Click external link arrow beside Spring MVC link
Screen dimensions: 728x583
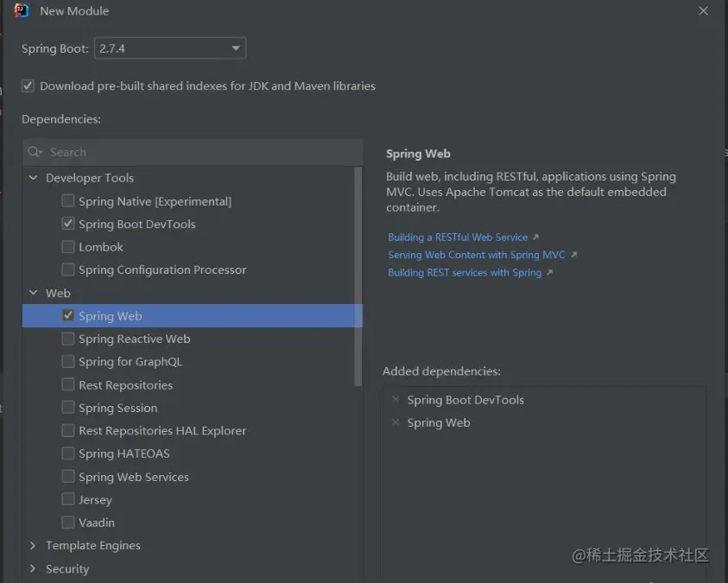(574, 255)
